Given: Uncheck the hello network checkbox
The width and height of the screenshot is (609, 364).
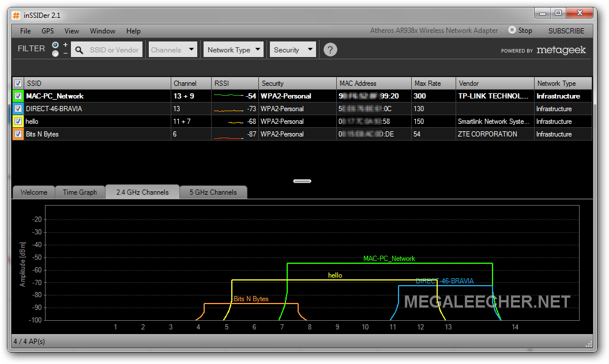Looking at the screenshot, I should [18, 122].
